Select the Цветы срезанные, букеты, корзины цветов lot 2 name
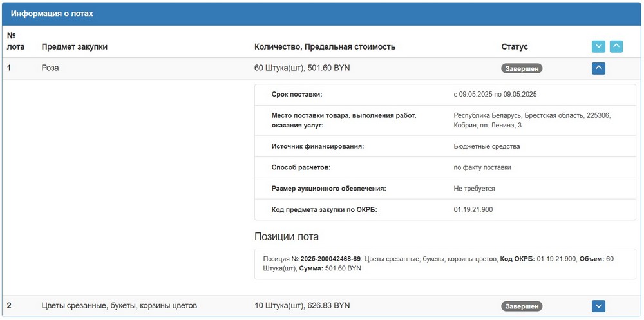This screenshot has height=320, width=644. [119, 305]
